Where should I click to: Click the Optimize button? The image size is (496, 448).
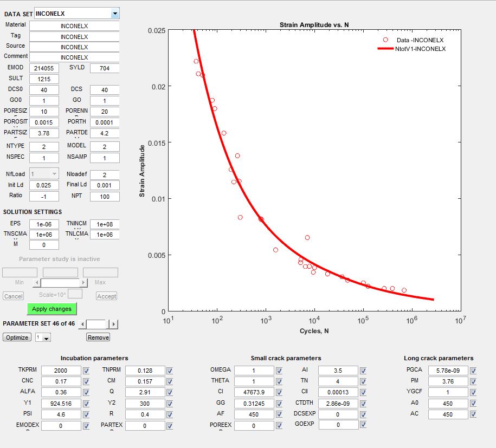(17, 337)
